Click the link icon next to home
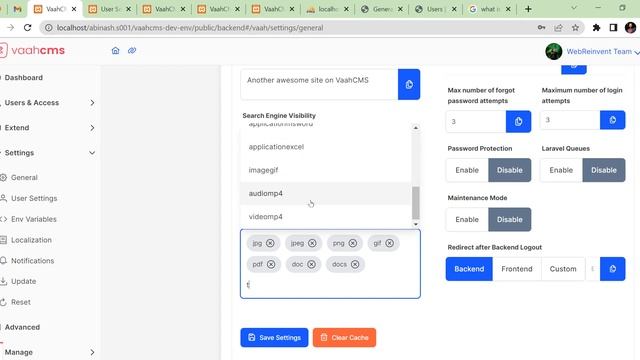The width and height of the screenshot is (640, 360). pyautogui.click(x=132, y=51)
